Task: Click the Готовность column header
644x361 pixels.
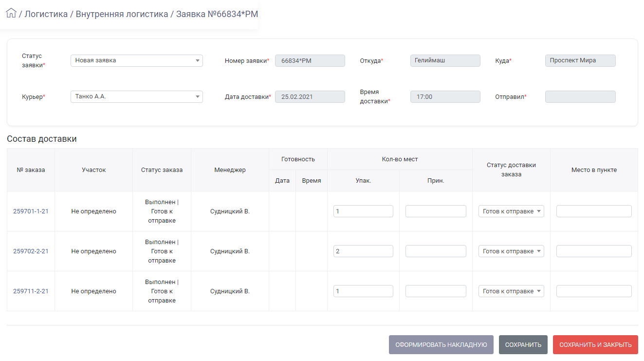Action: (x=298, y=159)
